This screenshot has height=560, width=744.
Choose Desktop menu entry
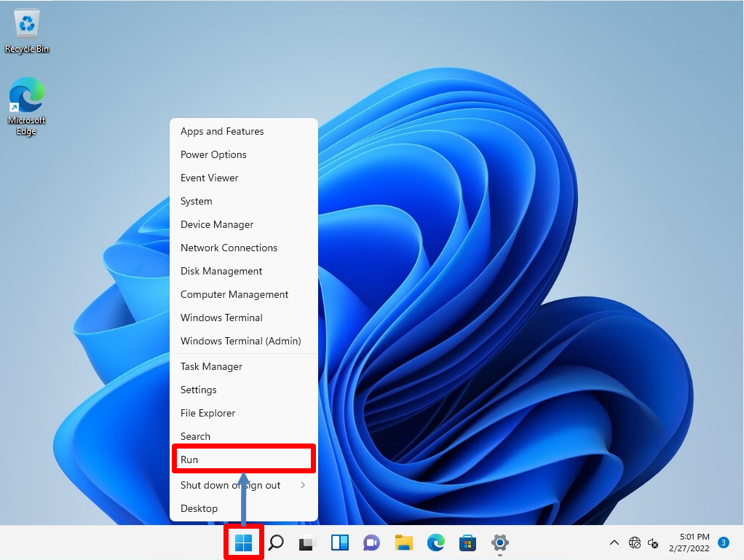243,508
